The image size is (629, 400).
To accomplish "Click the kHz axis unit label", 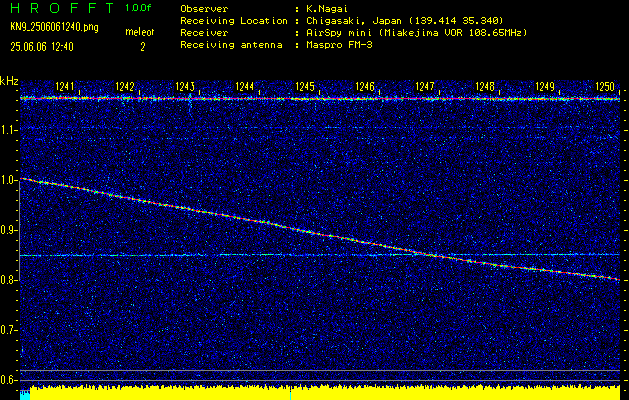I will pos(9,81).
